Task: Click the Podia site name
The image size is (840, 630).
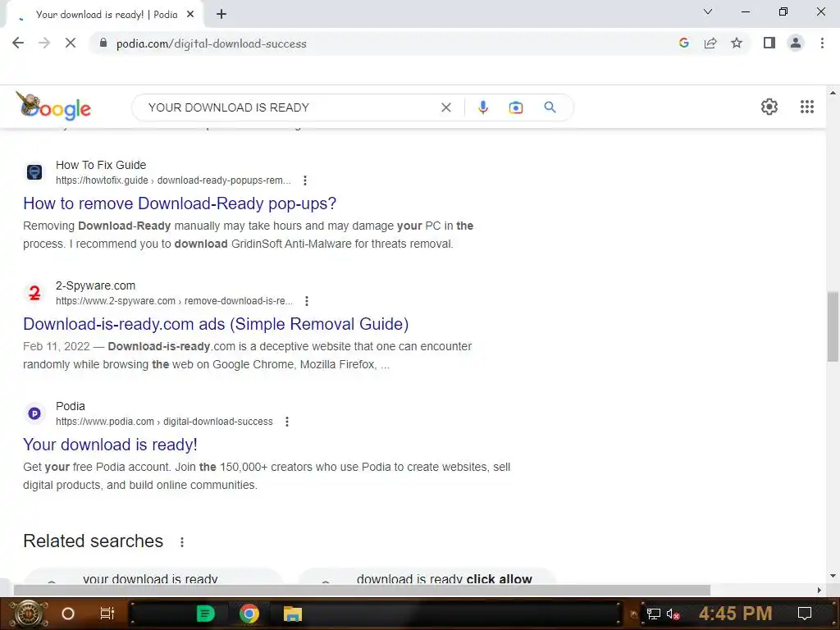Action: 71,406
